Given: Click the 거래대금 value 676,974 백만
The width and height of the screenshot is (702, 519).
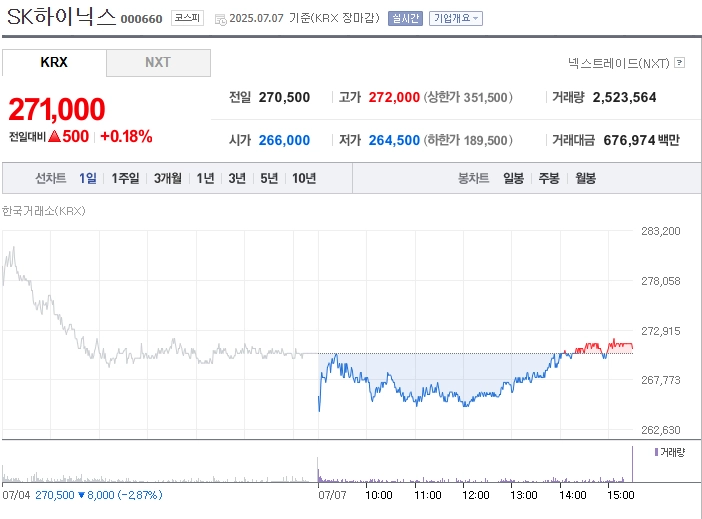Looking at the screenshot, I should 642,140.
